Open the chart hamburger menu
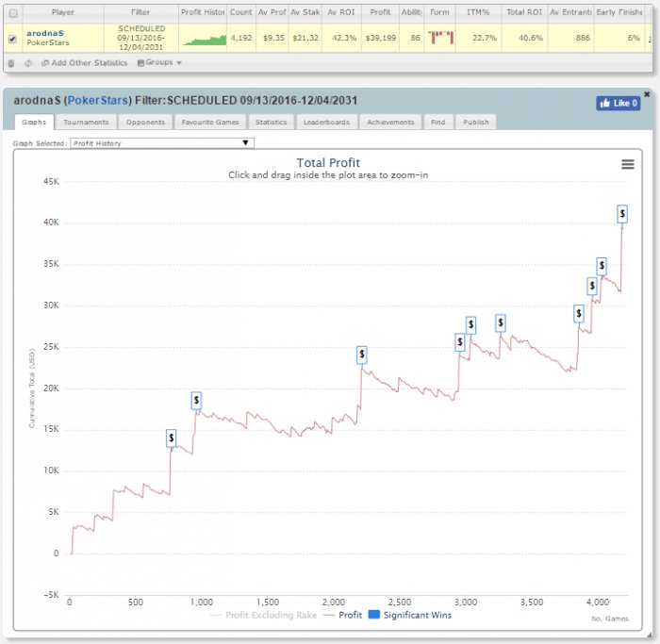This screenshot has width=660, height=644. point(628,164)
